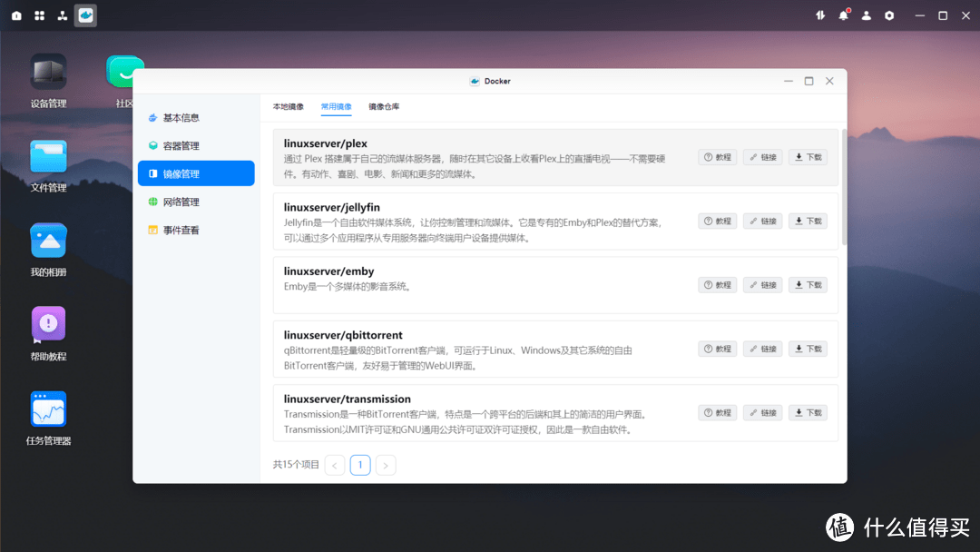Image resolution: width=980 pixels, height=552 pixels.
Task: Open 链接 for linuxserver/plex
Action: click(x=762, y=158)
